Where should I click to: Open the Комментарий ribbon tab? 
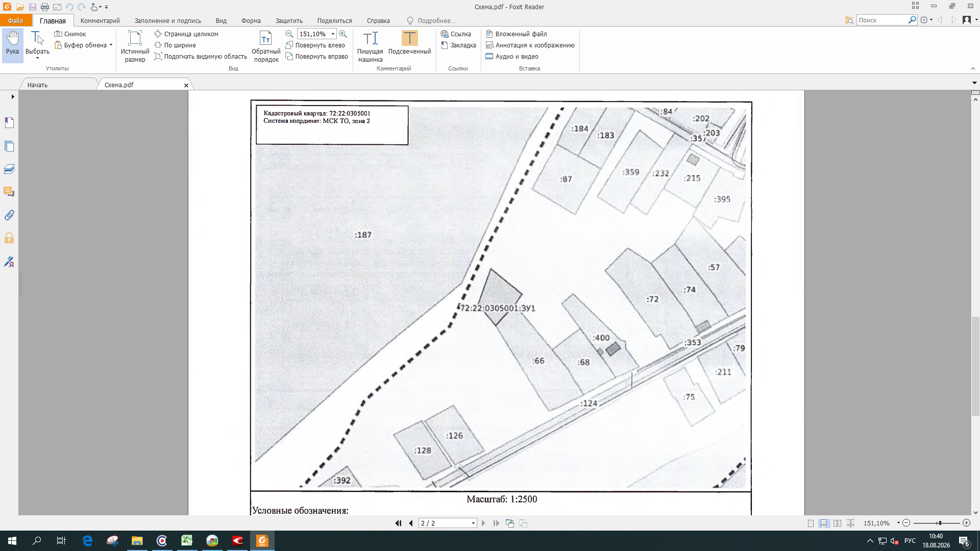(x=100, y=20)
